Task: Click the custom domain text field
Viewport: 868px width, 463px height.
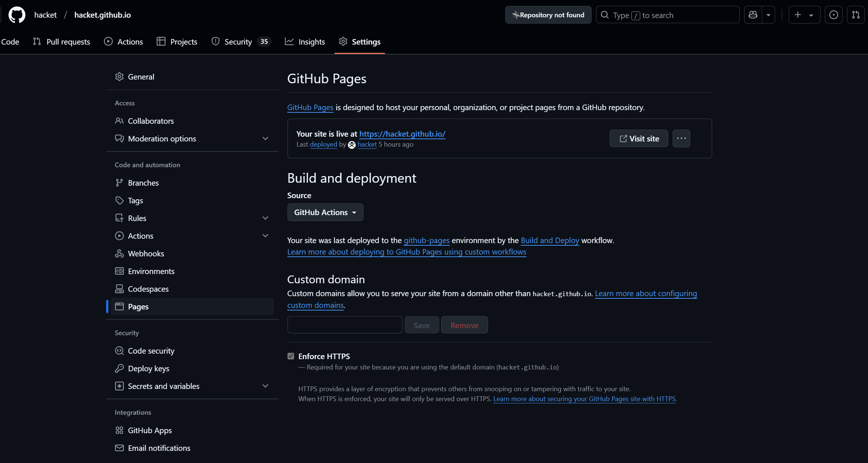Action: [x=345, y=325]
